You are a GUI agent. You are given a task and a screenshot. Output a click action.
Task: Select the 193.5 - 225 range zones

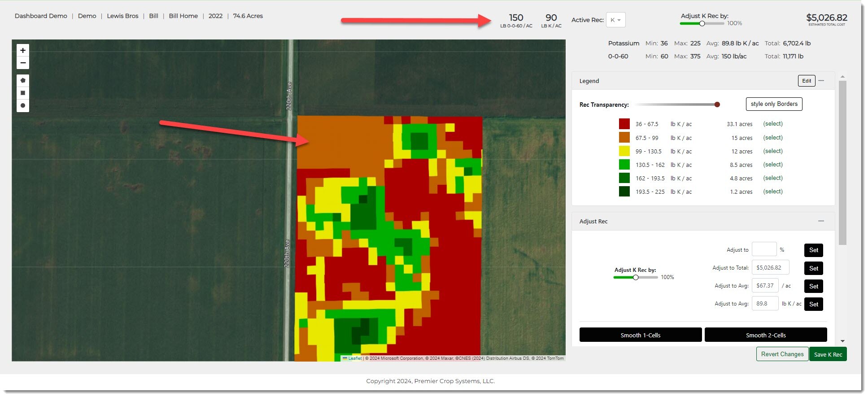pos(772,192)
